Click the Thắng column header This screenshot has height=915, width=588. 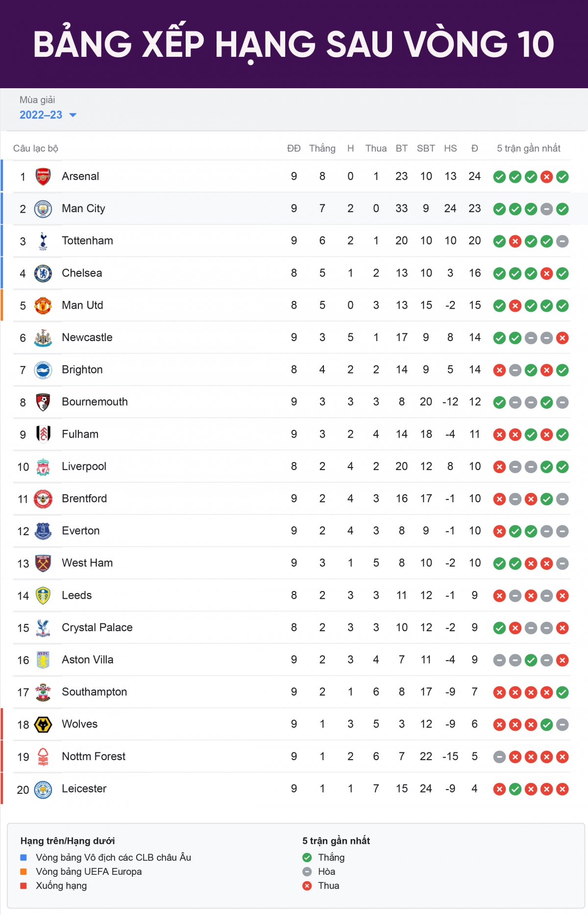click(x=322, y=148)
